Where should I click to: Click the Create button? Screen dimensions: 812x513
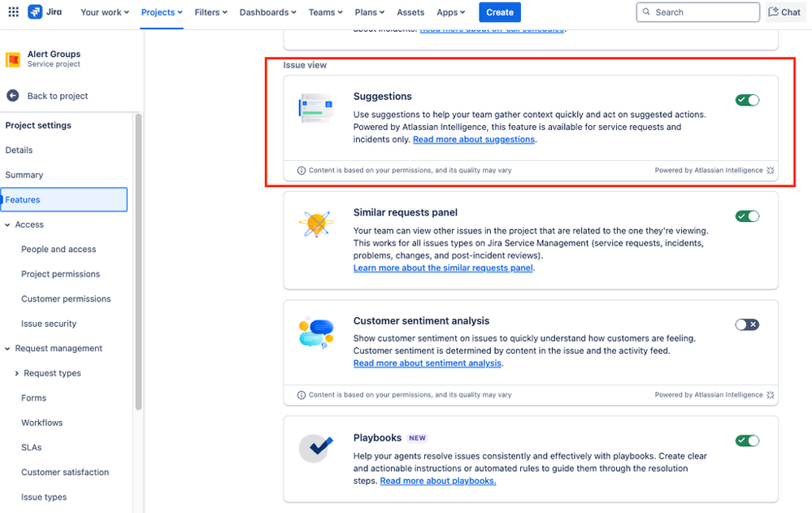pos(500,12)
